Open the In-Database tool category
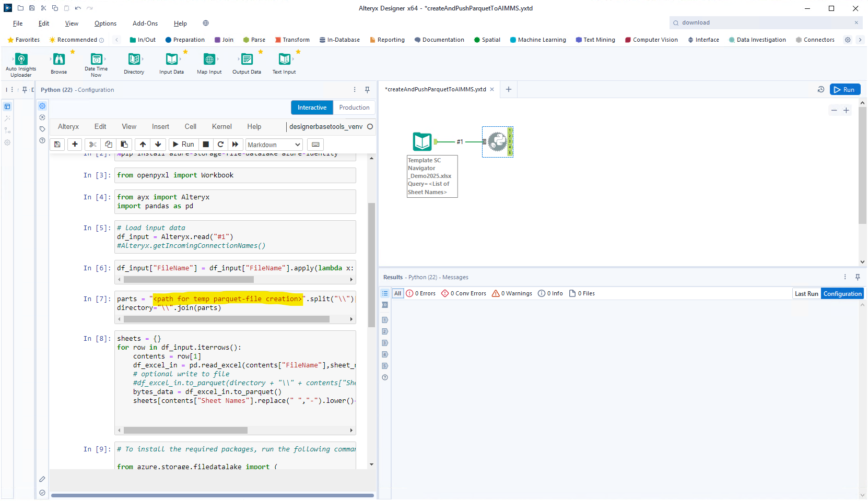 (339, 40)
